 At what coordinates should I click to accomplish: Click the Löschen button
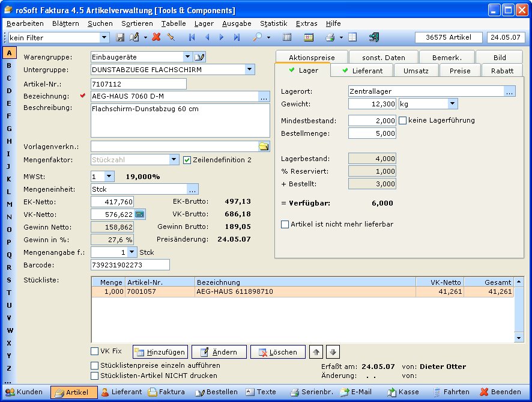[277, 352]
